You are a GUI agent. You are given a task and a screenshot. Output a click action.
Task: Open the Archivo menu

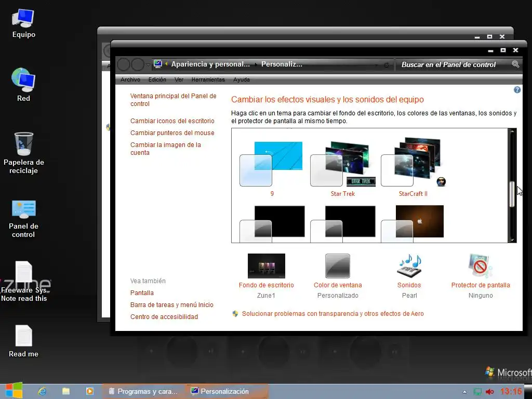[x=130, y=79]
